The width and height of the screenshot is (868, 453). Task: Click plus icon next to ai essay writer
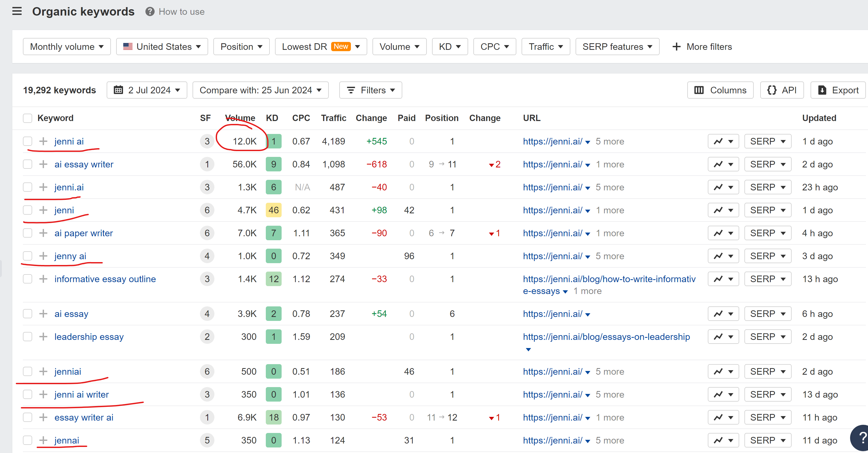43,164
